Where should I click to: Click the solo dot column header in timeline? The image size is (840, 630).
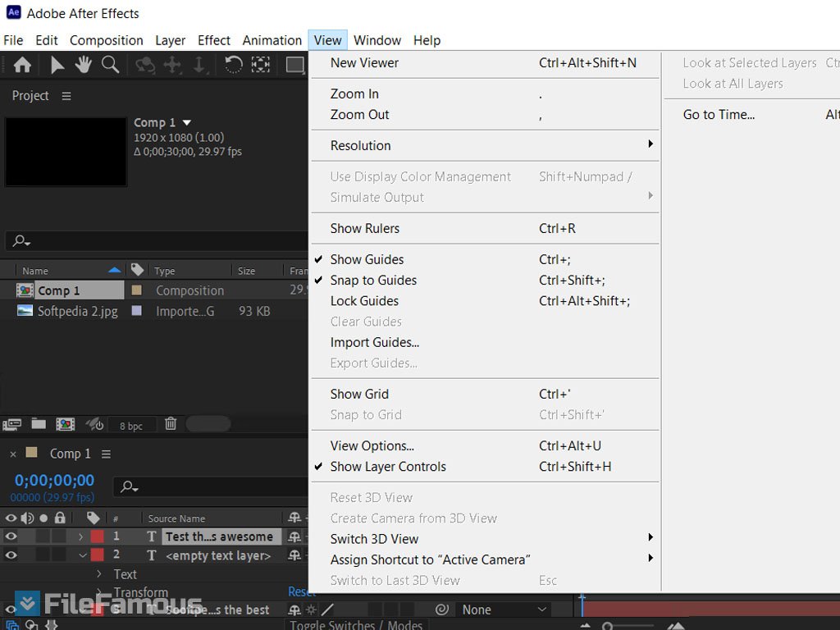(x=43, y=518)
